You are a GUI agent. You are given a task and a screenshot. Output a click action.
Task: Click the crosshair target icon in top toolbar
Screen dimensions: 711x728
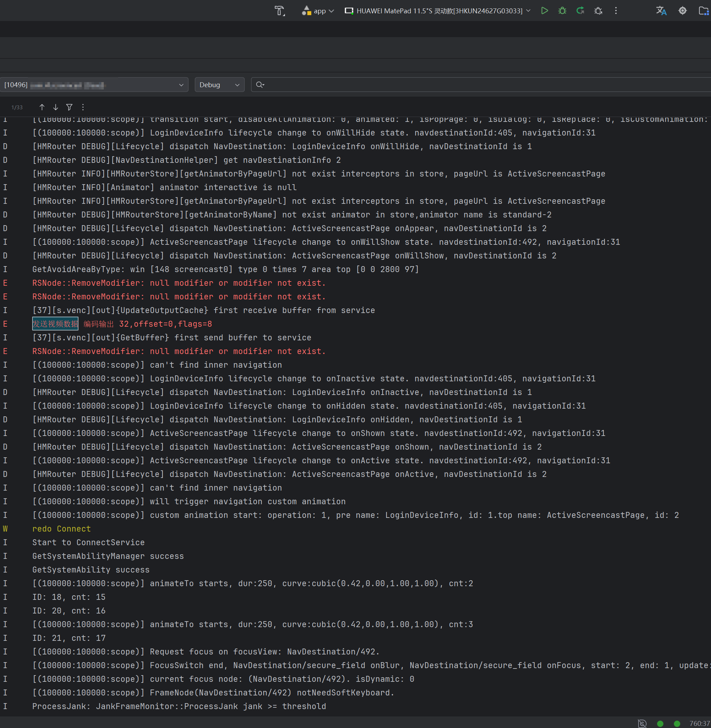[x=682, y=11]
